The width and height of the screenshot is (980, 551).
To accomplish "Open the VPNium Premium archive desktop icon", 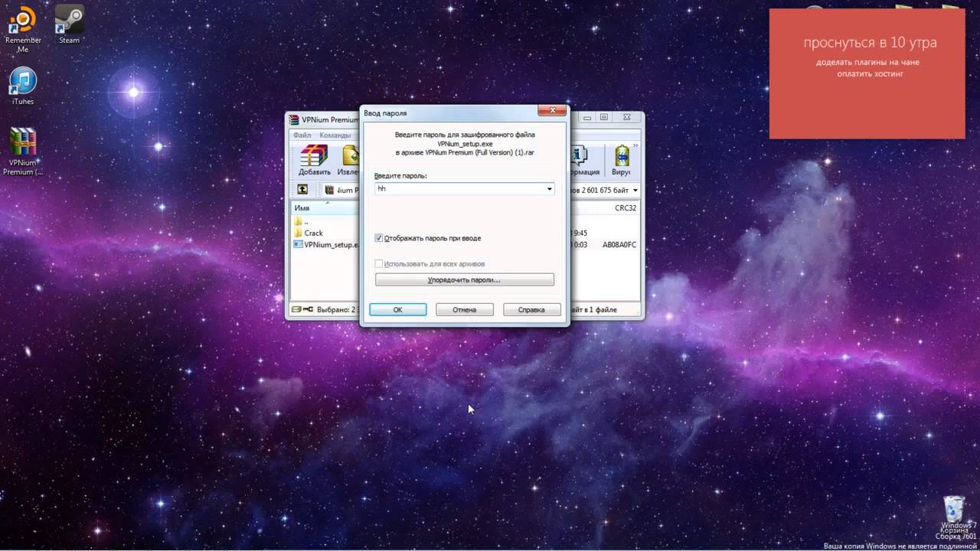I will tap(23, 151).
